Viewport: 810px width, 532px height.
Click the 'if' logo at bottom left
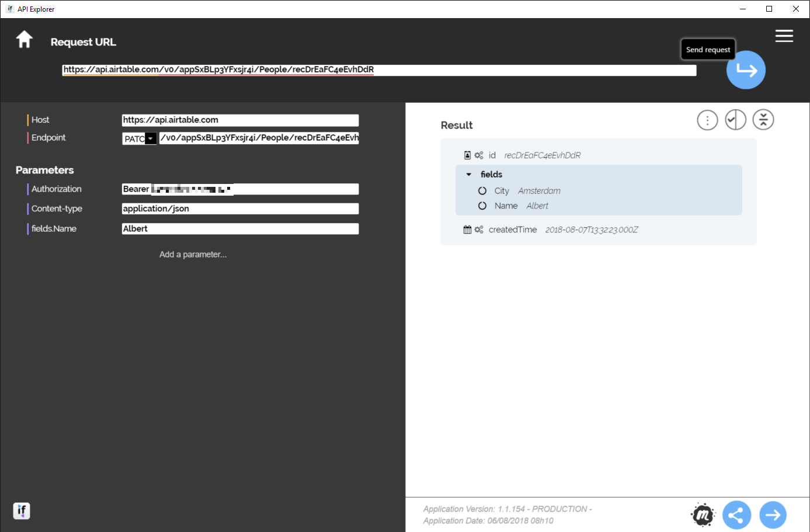(x=22, y=511)
